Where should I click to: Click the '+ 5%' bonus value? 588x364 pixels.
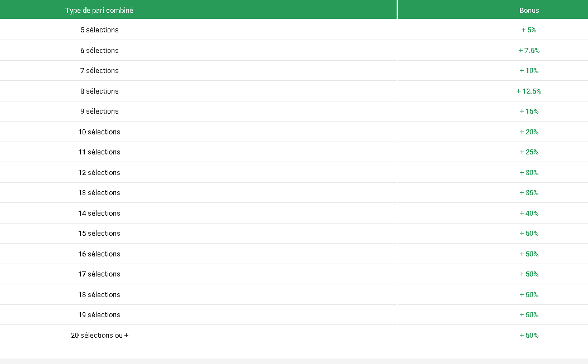[x=529, y=30]
